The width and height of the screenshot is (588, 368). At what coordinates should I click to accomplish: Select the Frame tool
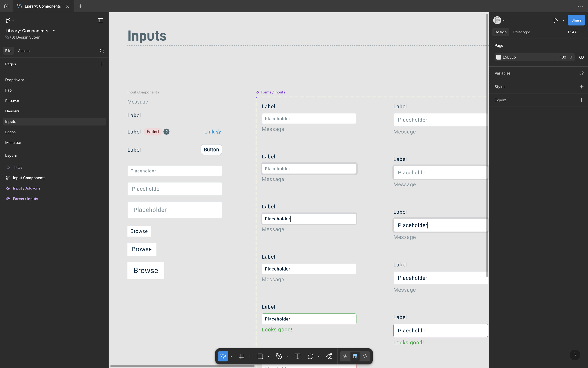(242, 356)
